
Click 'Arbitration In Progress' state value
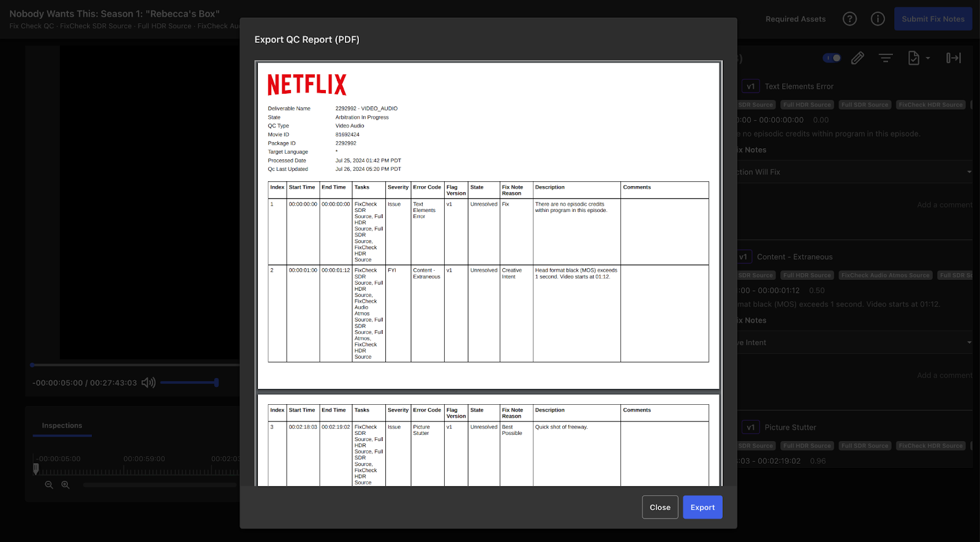(362, 117)
